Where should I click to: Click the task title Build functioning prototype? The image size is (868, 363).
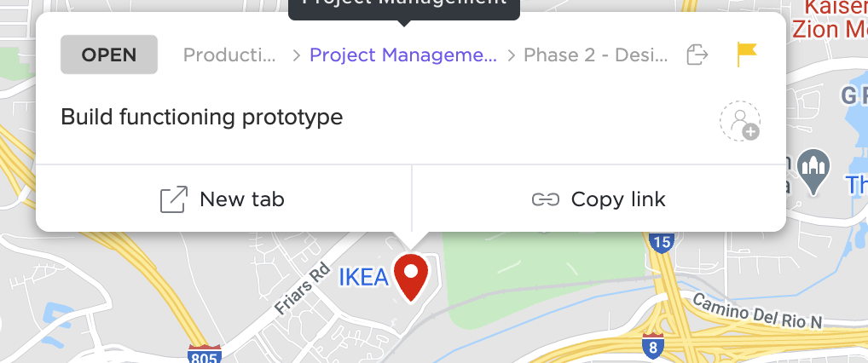click(202, 117)
